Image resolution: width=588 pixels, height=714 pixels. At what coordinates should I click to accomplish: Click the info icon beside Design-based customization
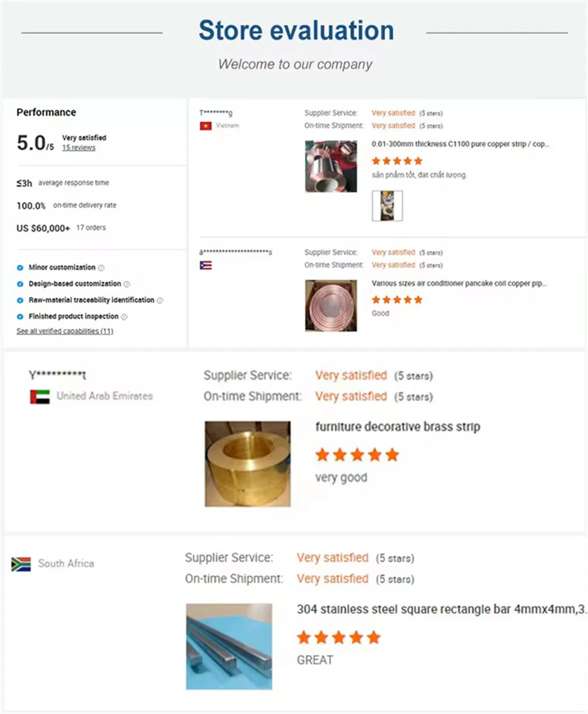[x=127, y=284]
